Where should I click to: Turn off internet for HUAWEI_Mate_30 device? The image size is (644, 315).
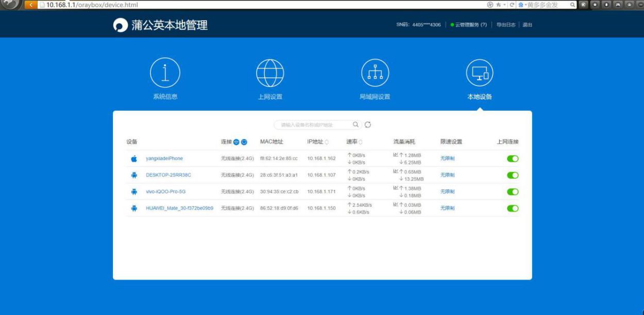(x=513, y=208)
